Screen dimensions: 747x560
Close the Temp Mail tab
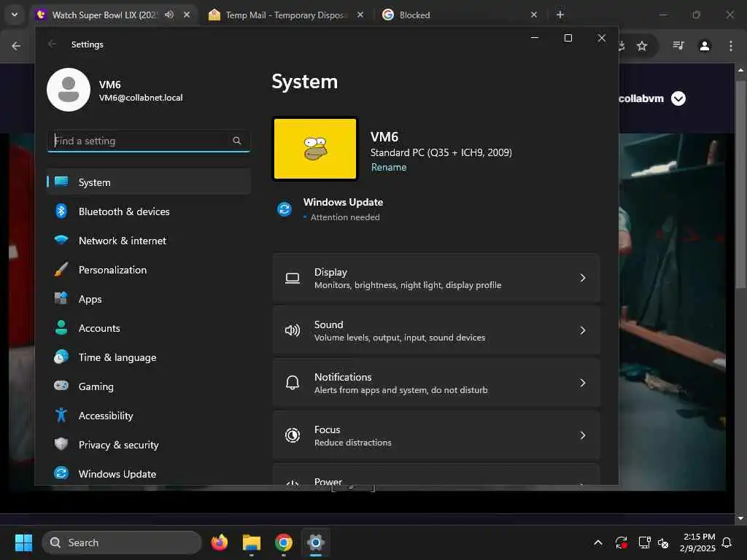tap(360, 15)
